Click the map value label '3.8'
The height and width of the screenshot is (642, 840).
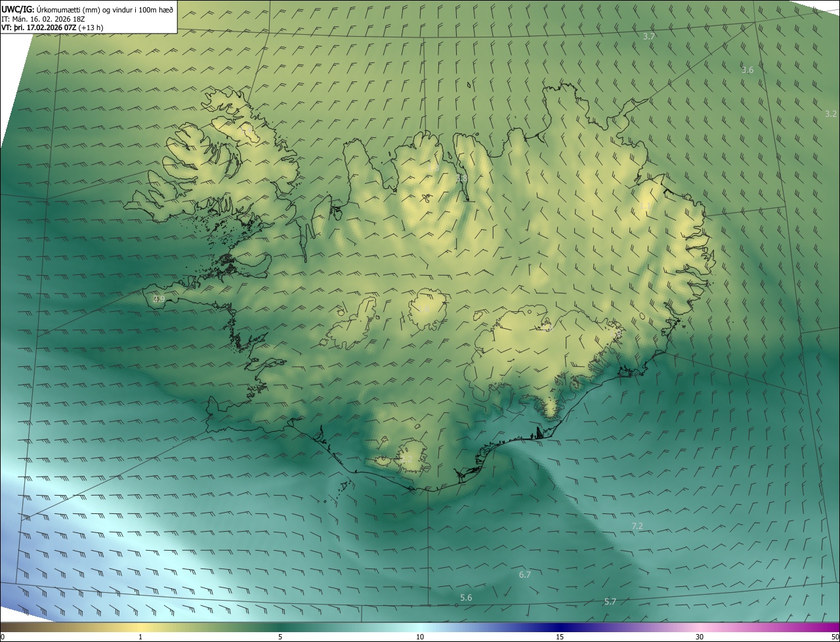[461, 179]
